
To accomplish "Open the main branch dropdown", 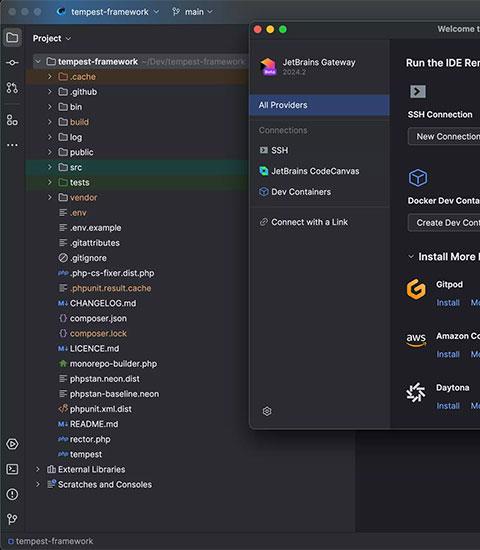I will click(192, 12).
